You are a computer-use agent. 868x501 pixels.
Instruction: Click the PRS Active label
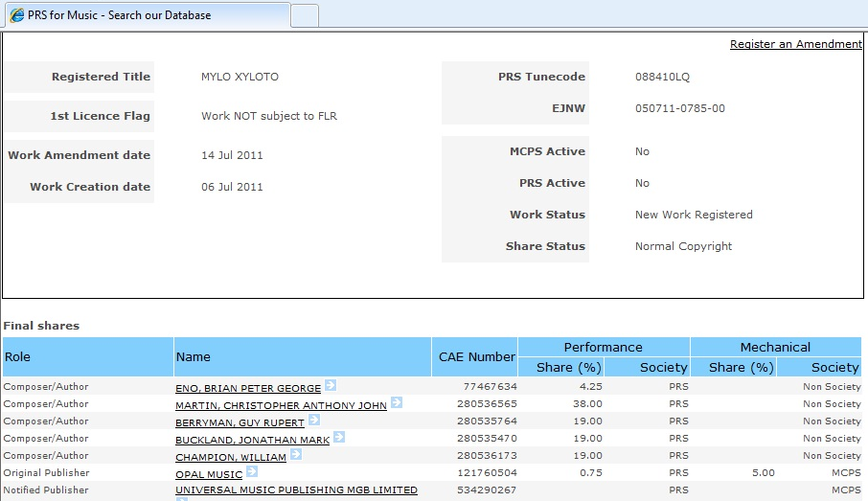tap(552, 183)
